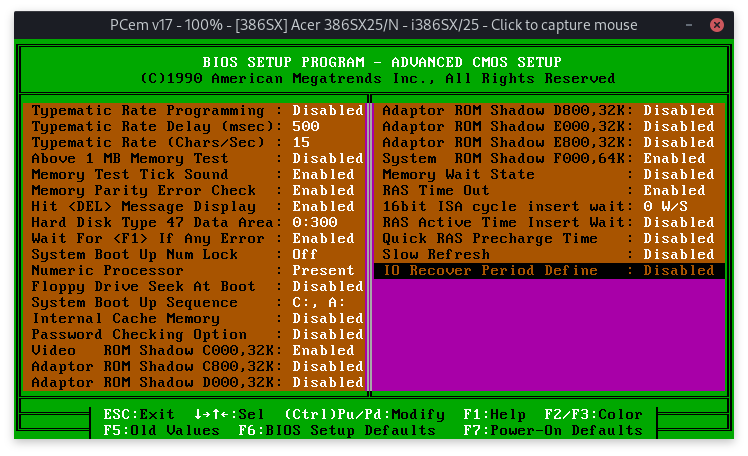Image resolution: width=748 pixels, height=456 pixels.
Task: Select Adaptor ROM Shadow E000,32K row
Action: tap(549, 127)
